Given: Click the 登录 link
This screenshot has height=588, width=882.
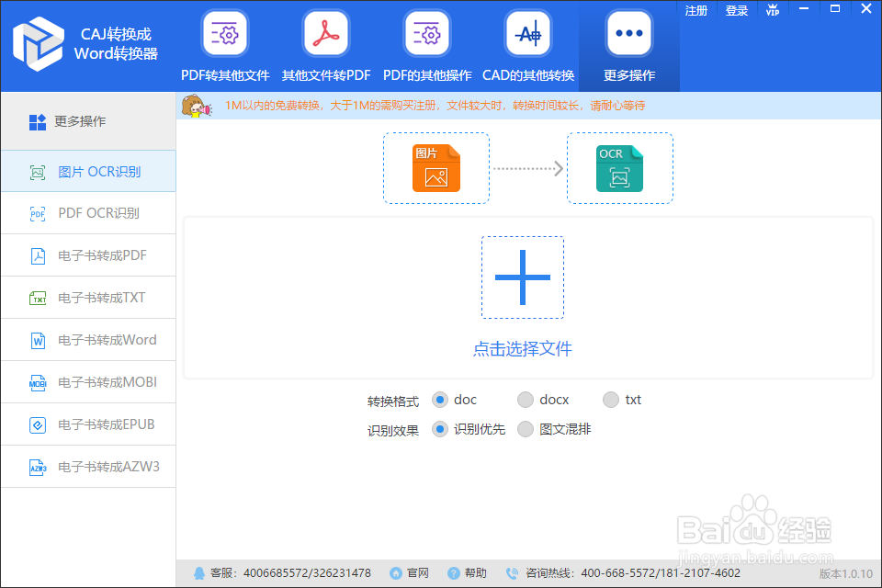Looking at the screenshot, I should tap(736, 10).
